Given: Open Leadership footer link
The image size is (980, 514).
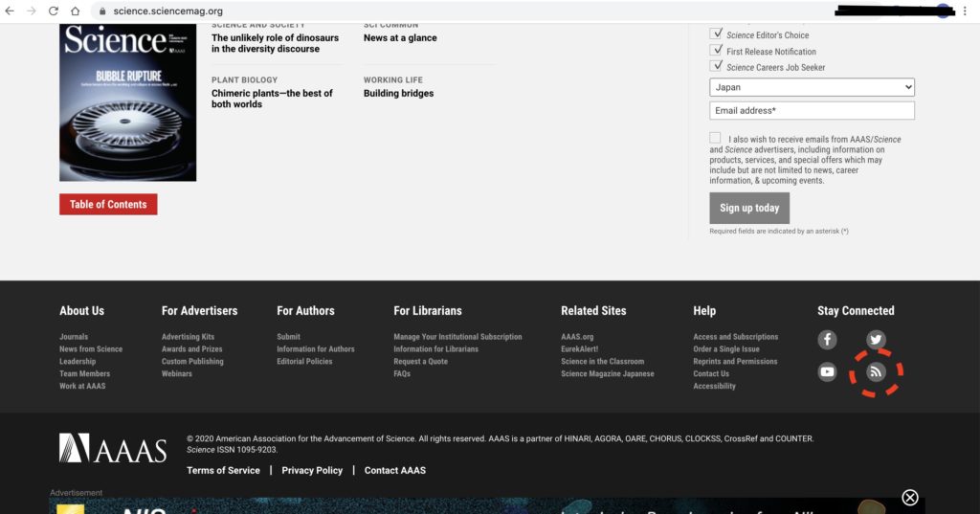Looking at the screenshot, I should click(x=78, y=362).
